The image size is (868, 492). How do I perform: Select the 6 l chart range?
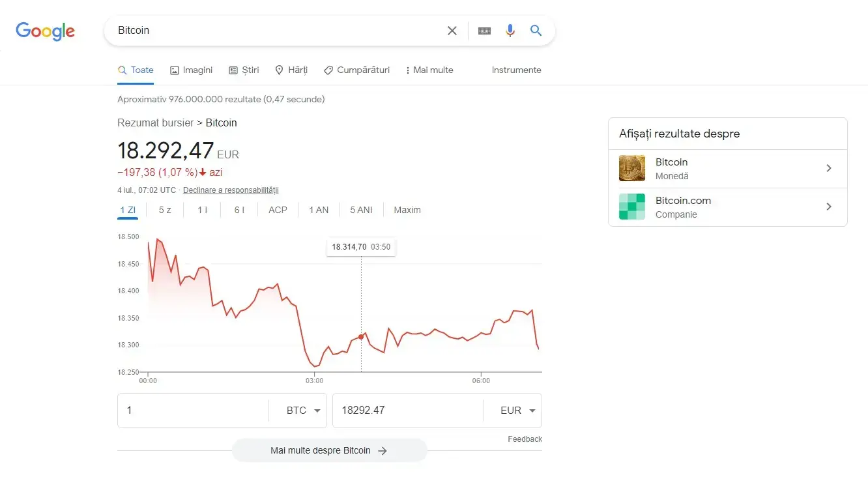tap(239, 210)
